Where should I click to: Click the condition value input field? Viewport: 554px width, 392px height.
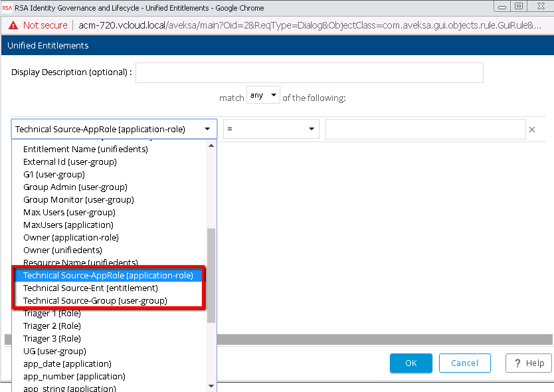point(425,130)
